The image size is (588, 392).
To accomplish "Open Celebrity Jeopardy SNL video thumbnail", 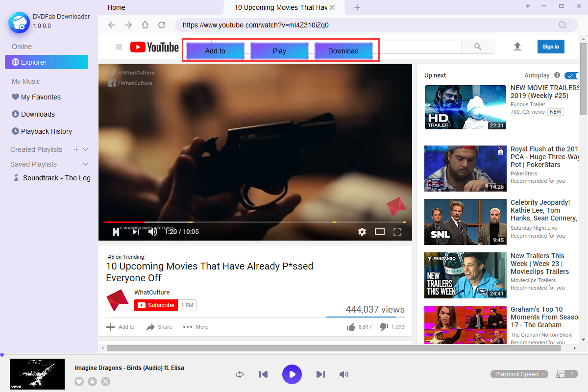I will click(465, 221).
